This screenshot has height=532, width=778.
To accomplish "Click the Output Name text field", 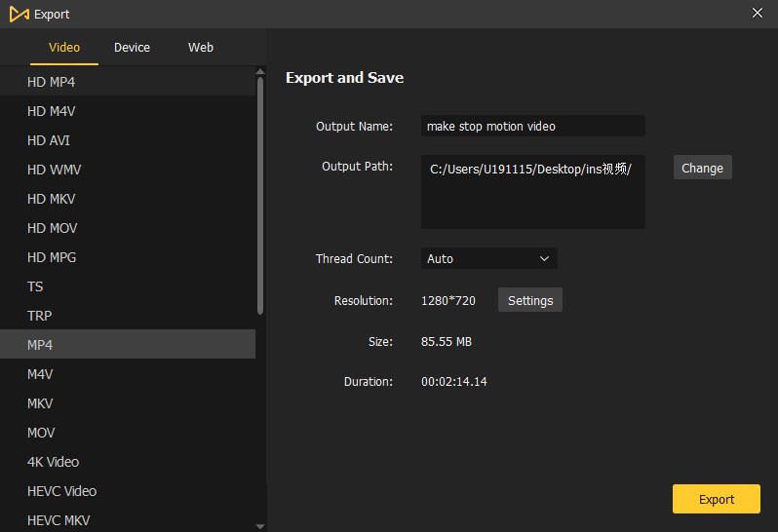I will [533, 126].
